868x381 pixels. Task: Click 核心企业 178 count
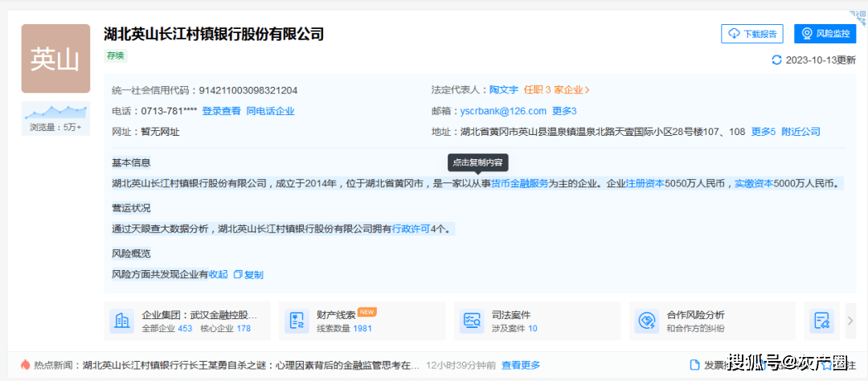coord(225,329)
